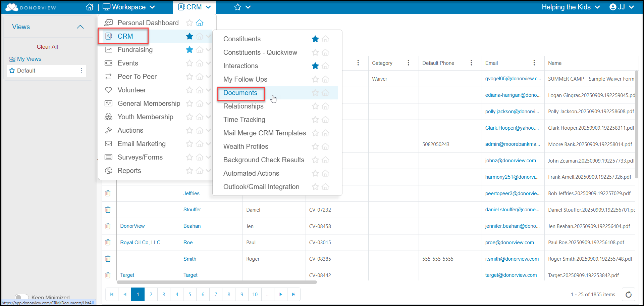Delete the Beahan document row

[108, 226]
